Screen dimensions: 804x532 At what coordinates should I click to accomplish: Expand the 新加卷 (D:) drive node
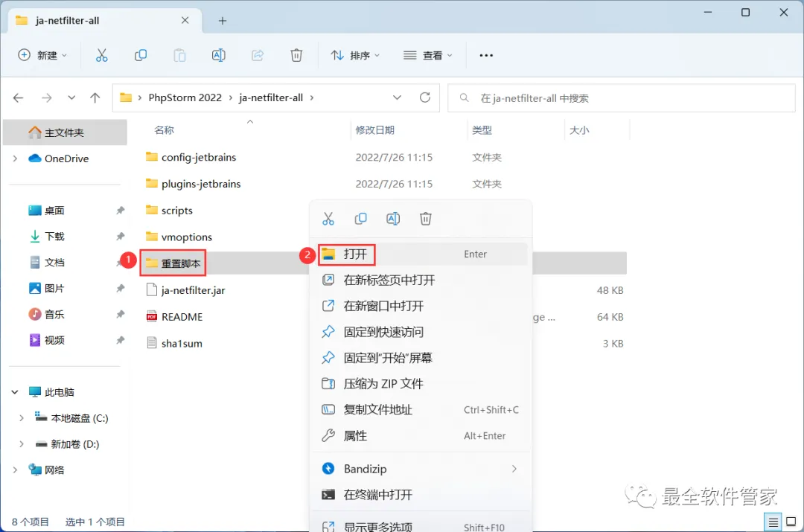pyautogui.click(x=22, y=444)
